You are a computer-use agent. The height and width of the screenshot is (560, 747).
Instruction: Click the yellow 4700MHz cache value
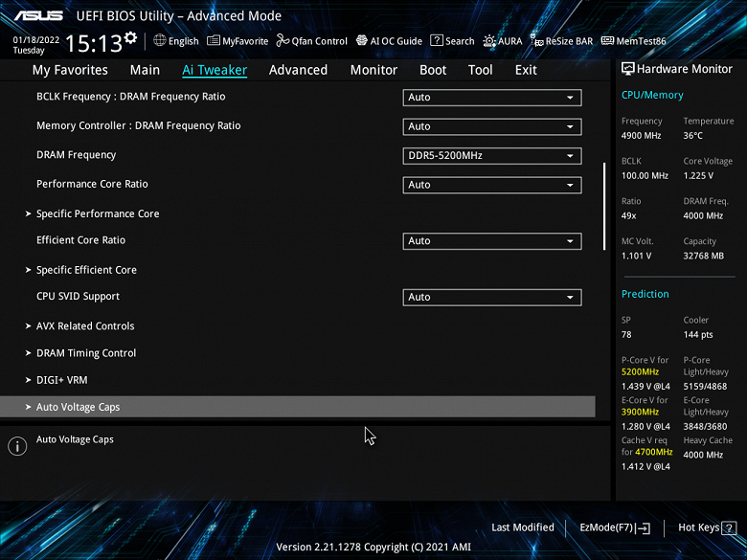[653, 452]
